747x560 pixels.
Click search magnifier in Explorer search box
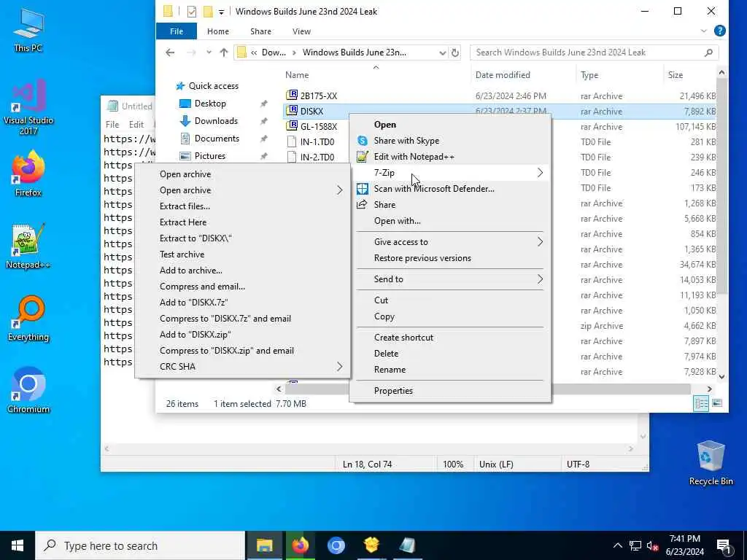tap(708, 52)
